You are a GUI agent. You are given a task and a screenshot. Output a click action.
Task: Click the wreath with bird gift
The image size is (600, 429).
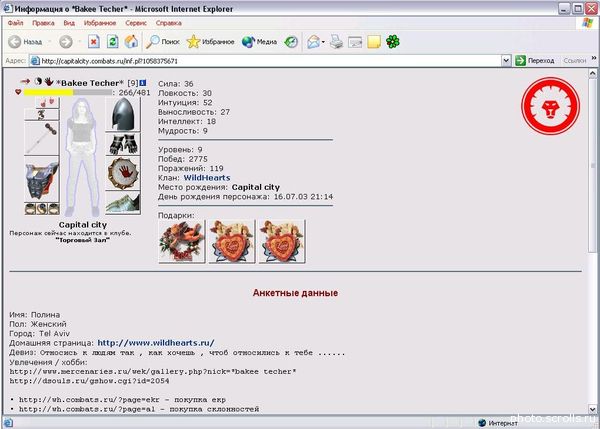[182, 241]
